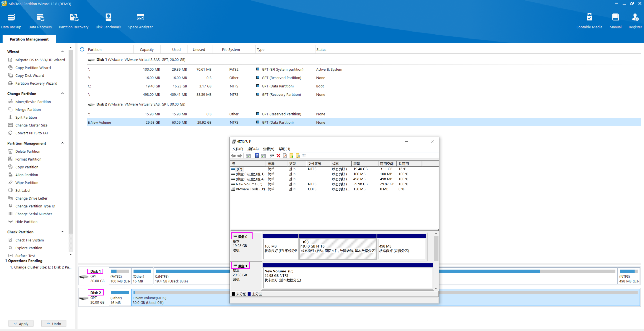
Task: Click the red X delete icon in Disk Management
Action: [278, 156]
